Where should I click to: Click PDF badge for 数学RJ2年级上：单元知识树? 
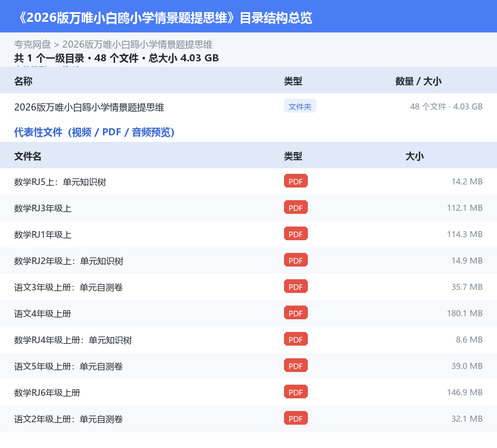[296, 260]
